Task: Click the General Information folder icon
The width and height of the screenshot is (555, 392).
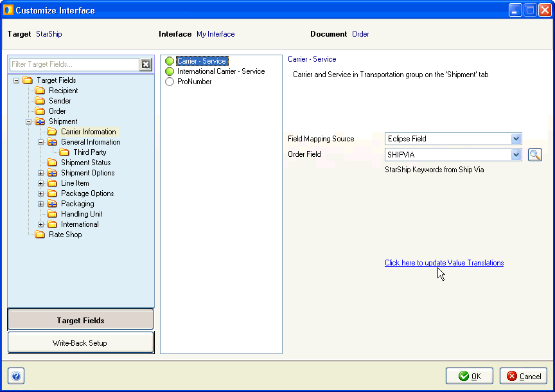Action: 52,142
